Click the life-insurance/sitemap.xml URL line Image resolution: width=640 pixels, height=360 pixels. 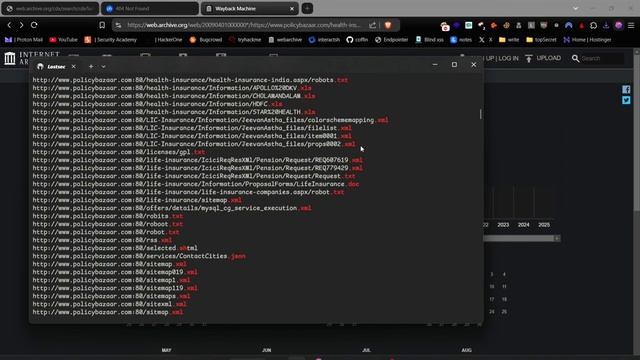click(137, 200)
